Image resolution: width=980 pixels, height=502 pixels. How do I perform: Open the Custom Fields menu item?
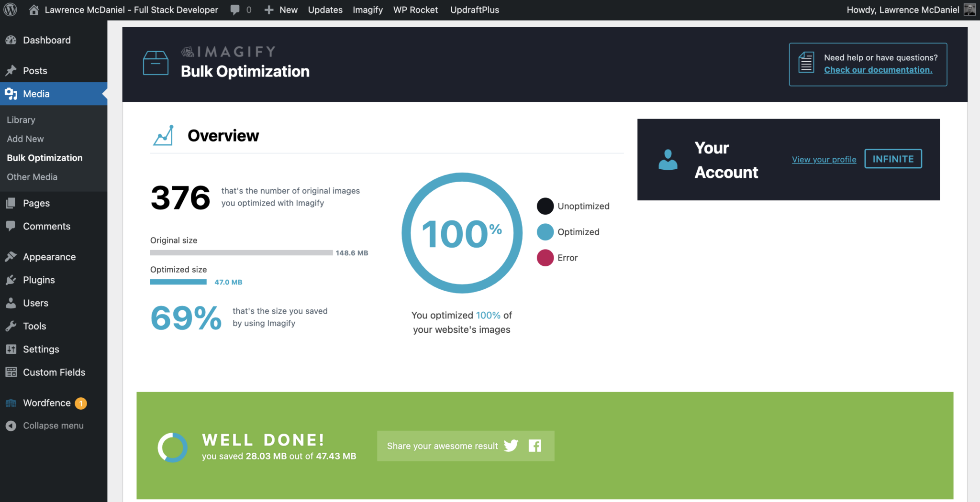tap(54, 372)
